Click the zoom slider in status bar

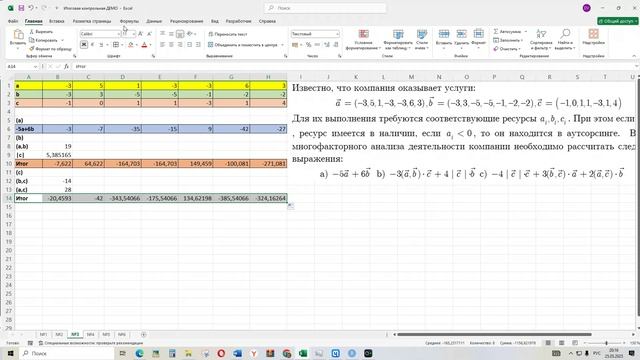click(x=607, y=343)
